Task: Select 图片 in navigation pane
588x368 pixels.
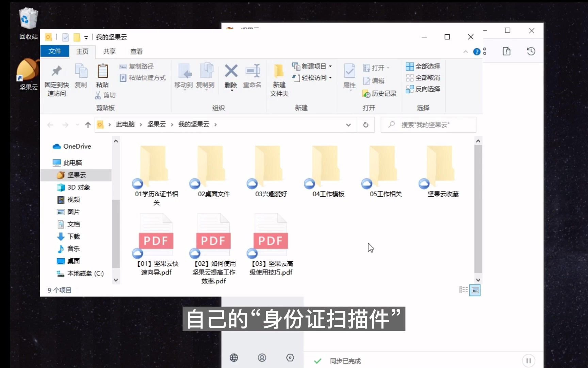Action: [x=68, y=212]
